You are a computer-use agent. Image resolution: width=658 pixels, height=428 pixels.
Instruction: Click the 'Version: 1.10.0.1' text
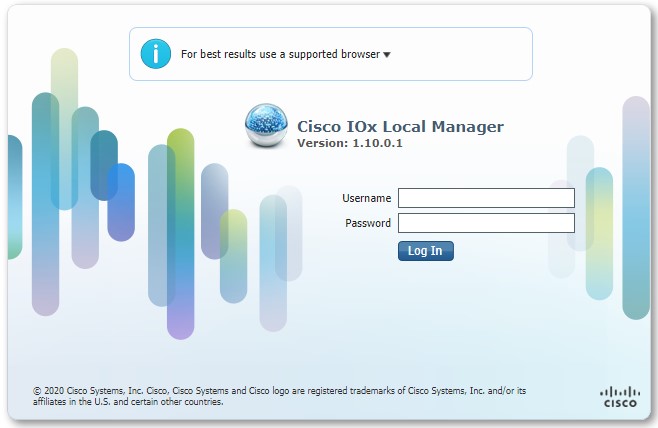(350, 143)
